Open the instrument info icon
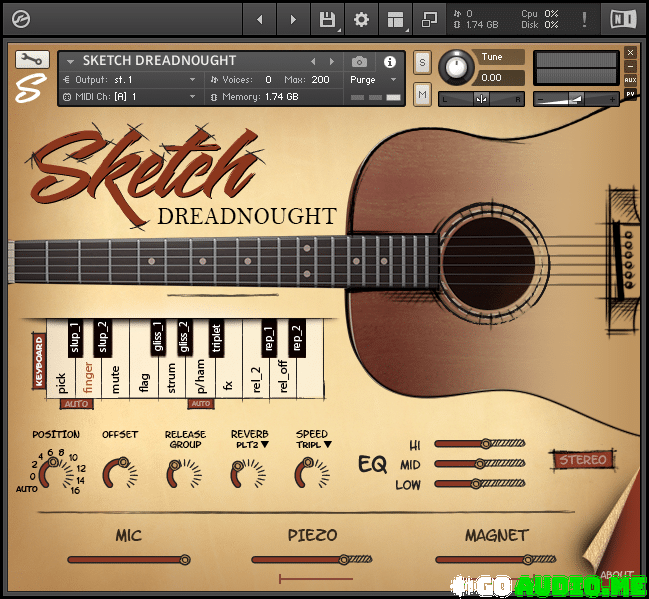 click(389, 62)
